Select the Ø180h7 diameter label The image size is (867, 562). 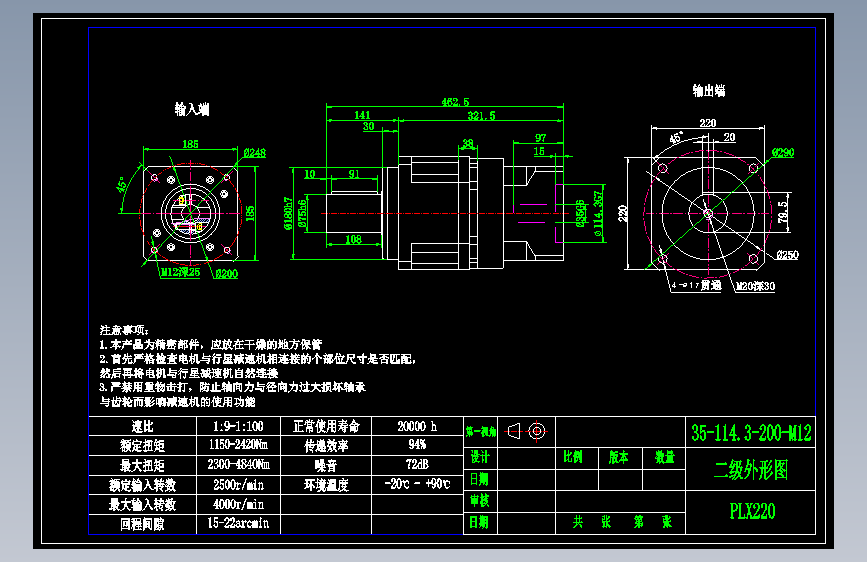pyautogui.click(x=288, y=213)
